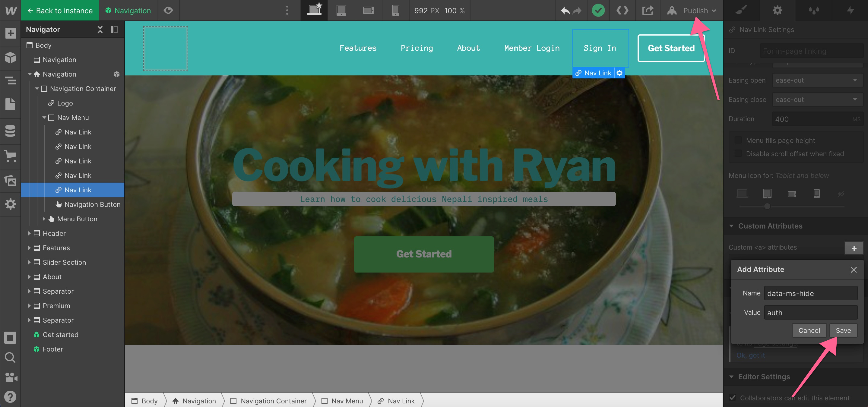Image resolution: width=868 pixels, height=407 pixels.
Task: Open the CMS Collections panel
Action: (x=11, y=131)
